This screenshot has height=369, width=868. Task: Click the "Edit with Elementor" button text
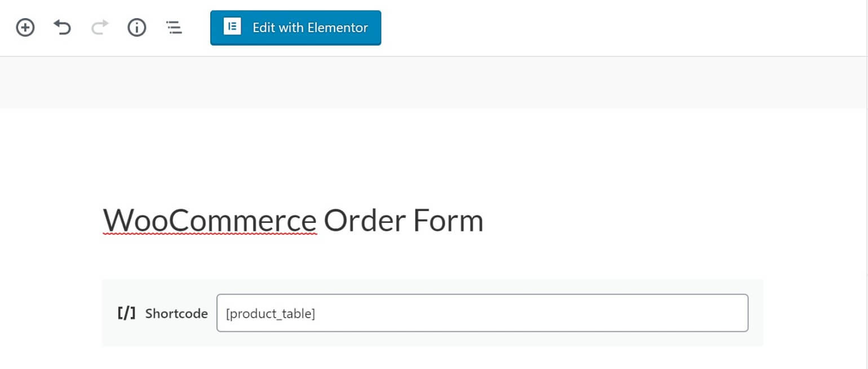[x=310, y=28]
